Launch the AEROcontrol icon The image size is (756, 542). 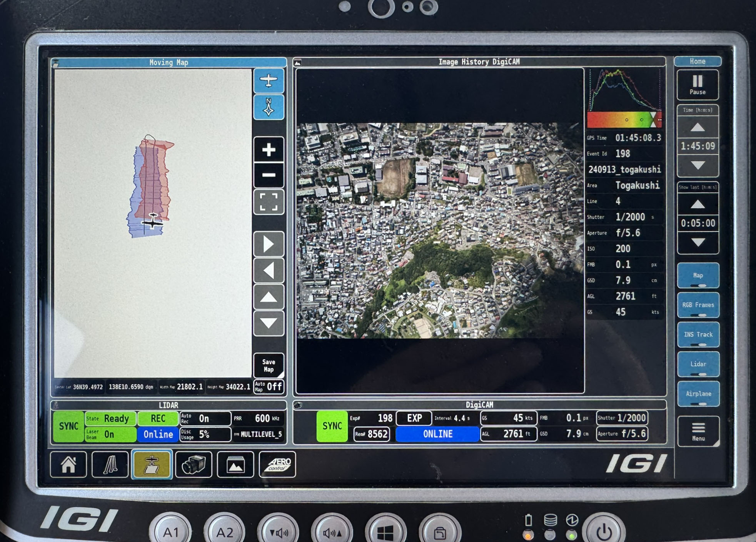(277, 464)
